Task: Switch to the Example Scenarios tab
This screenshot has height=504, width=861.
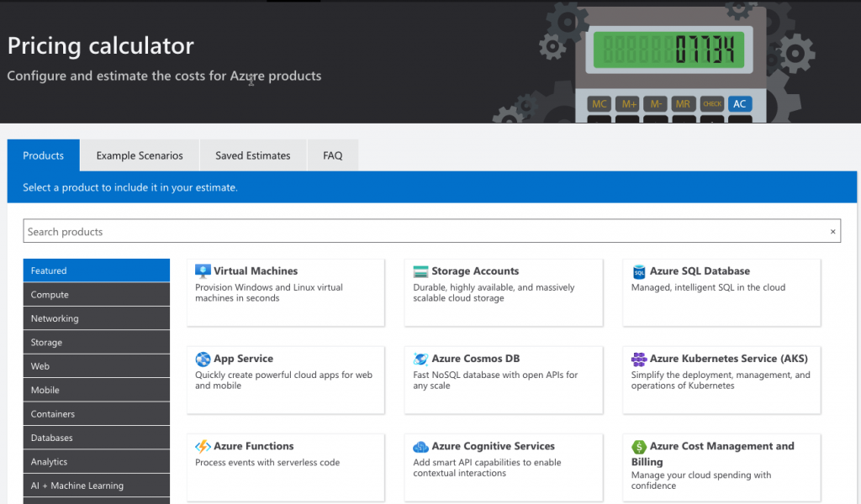Action: 140,155
